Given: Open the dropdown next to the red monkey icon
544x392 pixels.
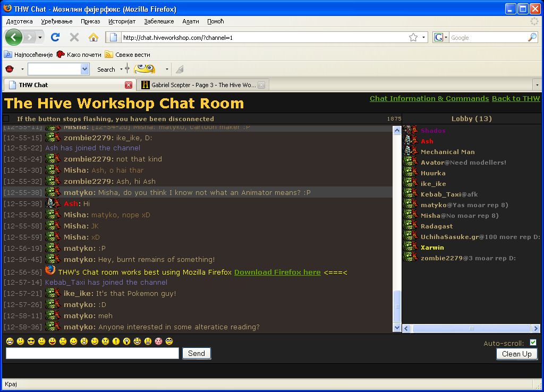Looking at the screenshot, I should [22, 70].
